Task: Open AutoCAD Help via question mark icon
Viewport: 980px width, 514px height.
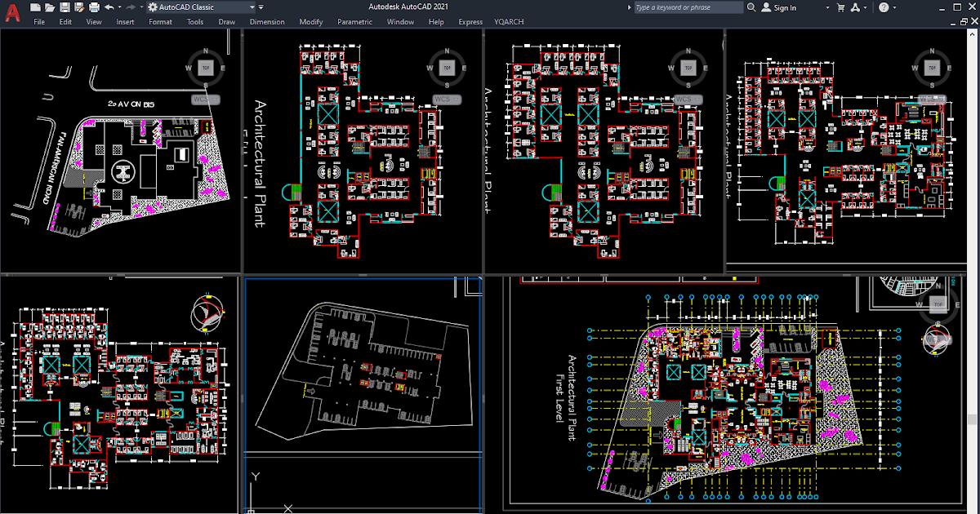Action: click(884, 7)
